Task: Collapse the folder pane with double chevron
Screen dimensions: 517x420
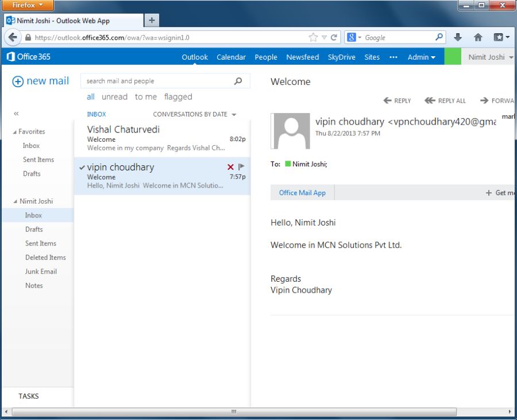Action: [16, 114]
